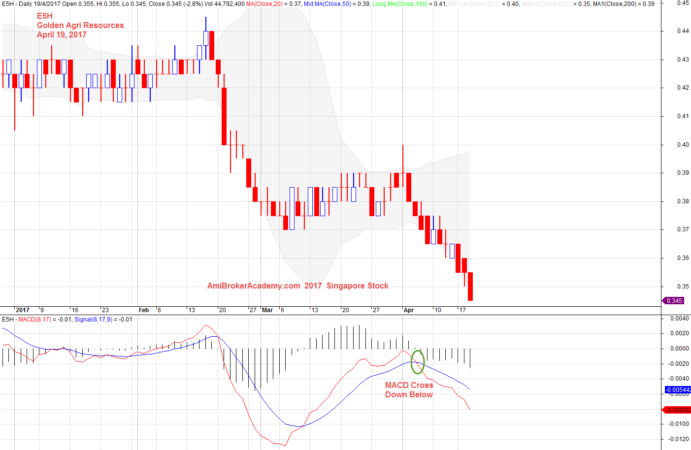Click the E5H ticker label in chart
Screen dimensions: 691x450
pos(45,16)
